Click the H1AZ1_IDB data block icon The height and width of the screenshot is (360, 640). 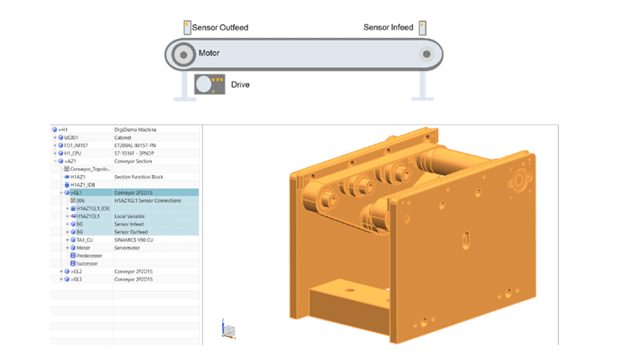tap(67, 185)
